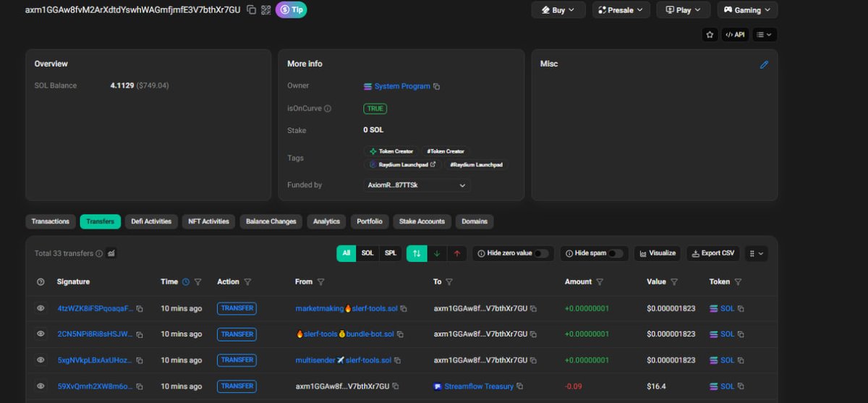Copy the Streamflow Treasury address

[x=519, y=386]
